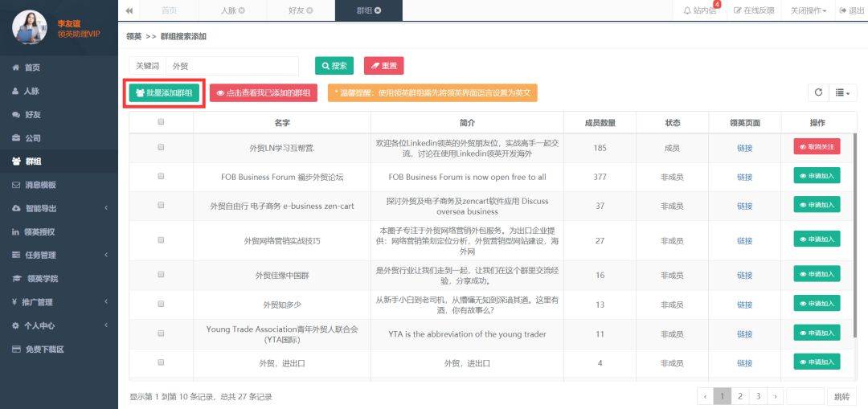Expand 推广管理 sidebar menu
Screen dimensions: 868x409
point(59,302)
